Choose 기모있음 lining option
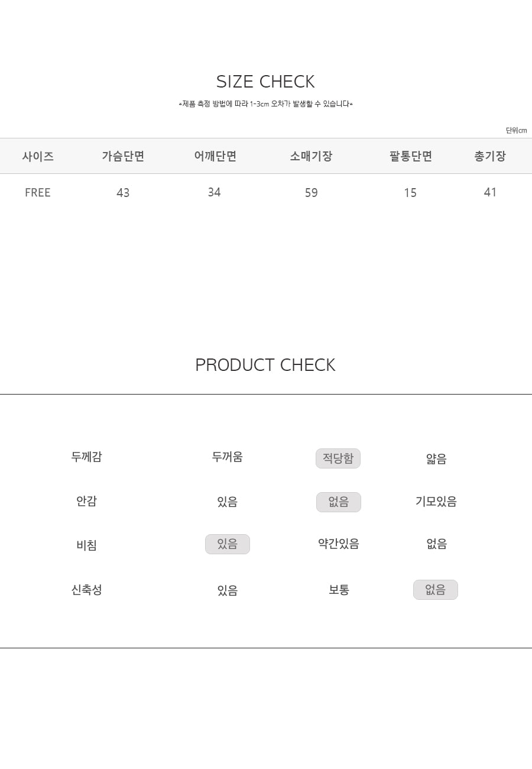 click(436, 502)
